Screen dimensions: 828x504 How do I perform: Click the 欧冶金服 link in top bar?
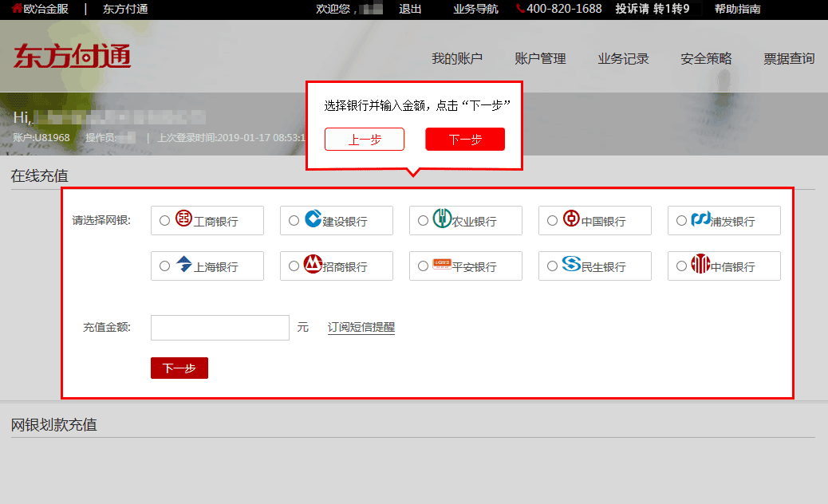(x=46, y=9)
